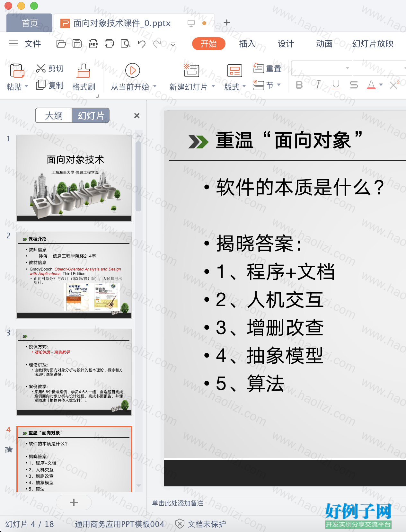Click 新建幻灯片 new slide icon
Image resolution: width=406 pixels, height=532 pixels.
191,70
